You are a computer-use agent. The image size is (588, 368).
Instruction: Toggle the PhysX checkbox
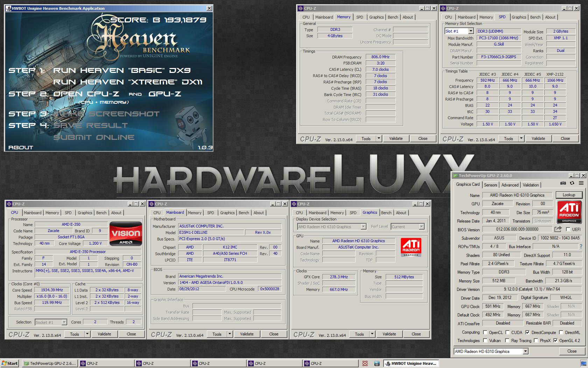click(x=536, y=340)
